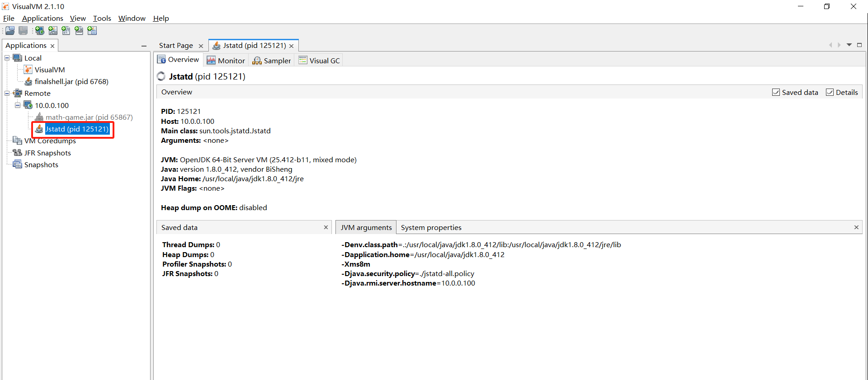868x380 pixels.
Task: Select the Jstatd (pid 125121) document tab
Action: [255, 46]
